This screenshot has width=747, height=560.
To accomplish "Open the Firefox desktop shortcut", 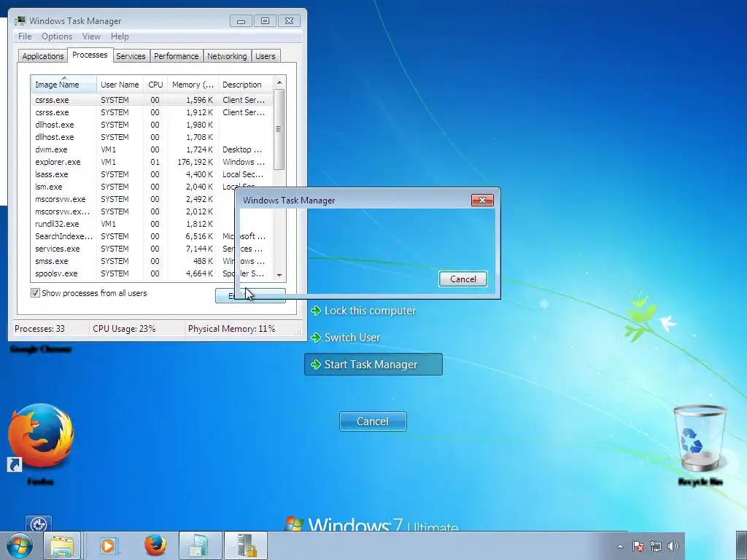I will tap(41, 444).
